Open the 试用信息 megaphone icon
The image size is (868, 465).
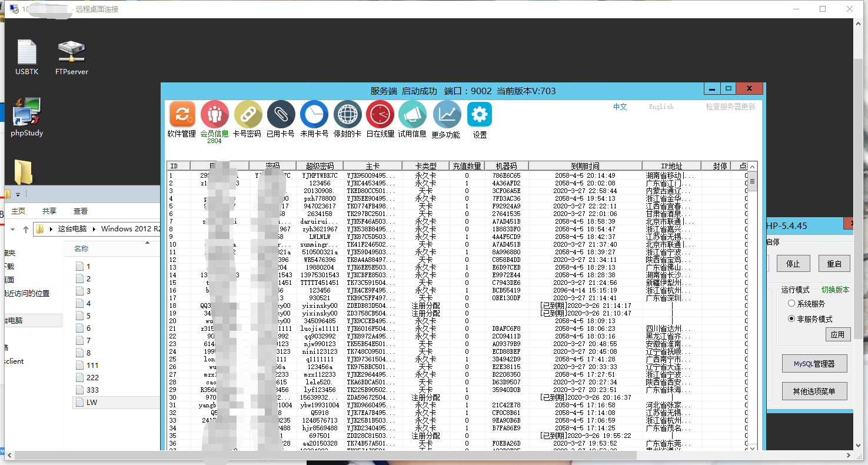(x=413, y=114)
